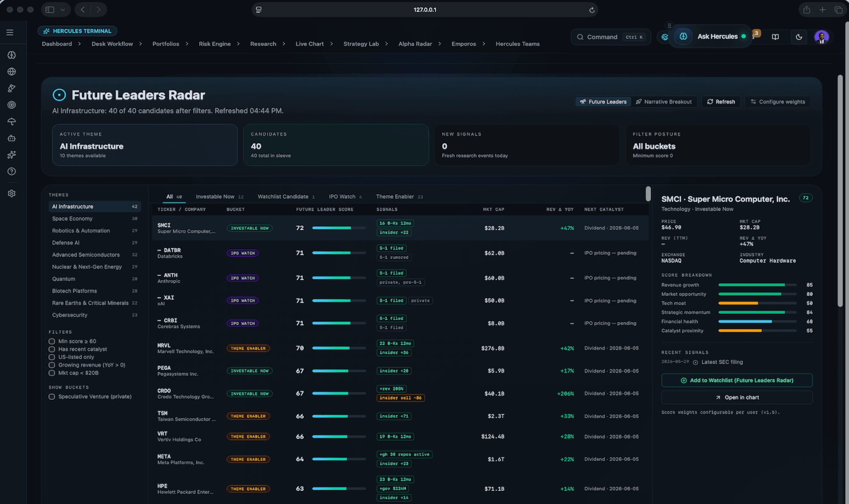Toggle dark mode moon icon
Image resolution: width=849 pixels, height=504 pixels.
point(799,37)
